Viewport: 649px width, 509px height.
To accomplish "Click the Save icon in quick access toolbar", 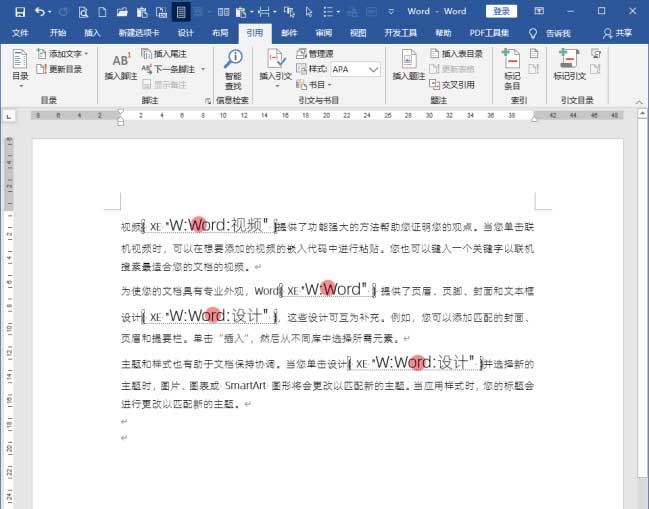I will (19, 12).
